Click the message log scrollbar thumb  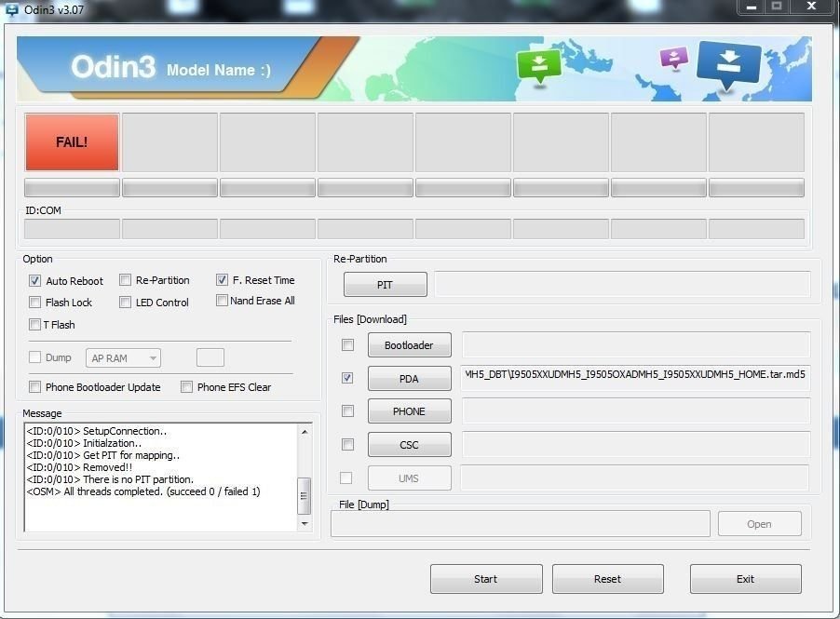[305, 496]
